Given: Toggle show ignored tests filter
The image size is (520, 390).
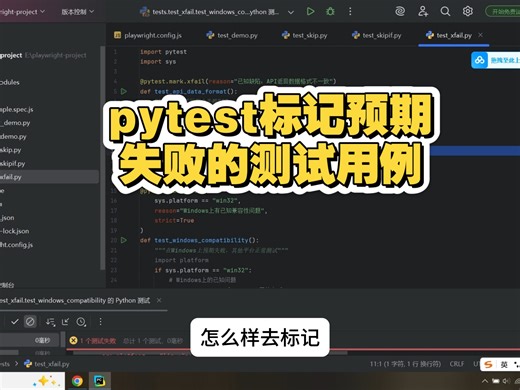Looking at the screenshot, I should tap(30, 322).
